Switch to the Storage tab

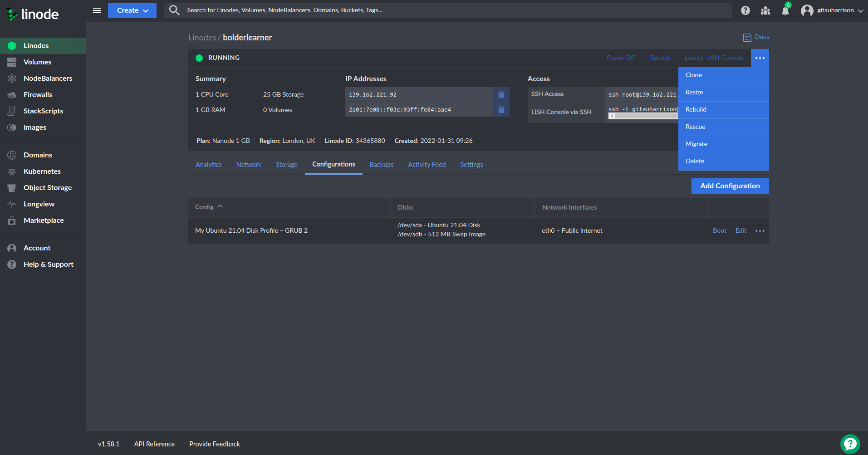pos(287,165)
